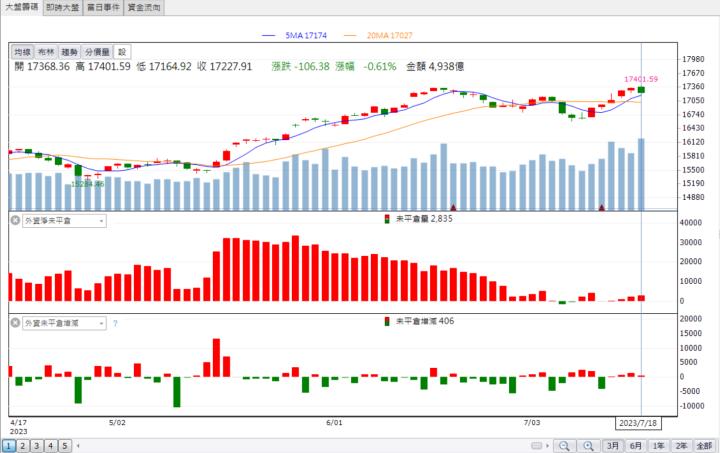Click the keyboard-like icon near zoom buttons
Image resolution: width=720 pixels, height=453 pixels.
[536, 446]
